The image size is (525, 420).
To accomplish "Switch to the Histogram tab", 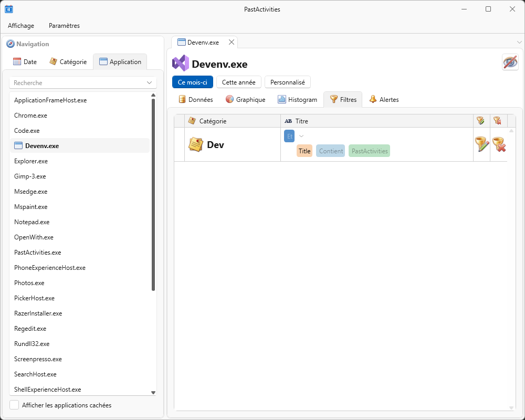I will [298, 99].
